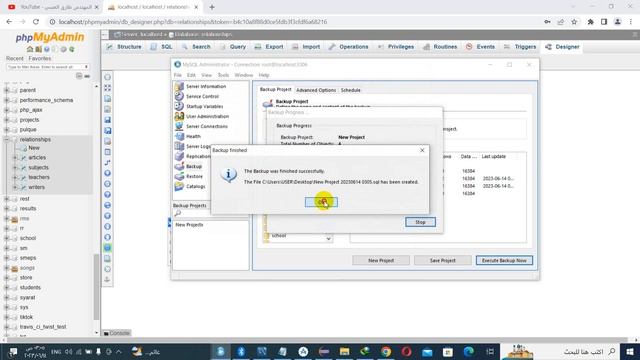This screenshot has width=640, height=360.
Task: Open the phpMyAdmin Privileges tab
Action: coord(396,47)
